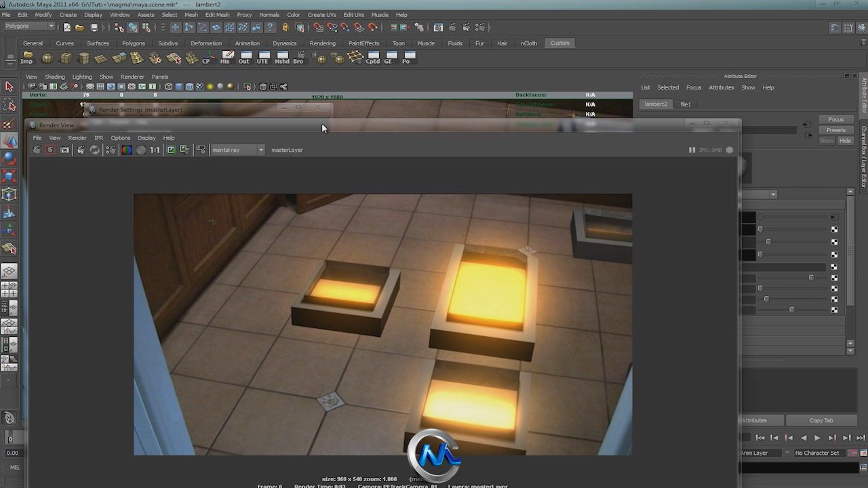Open the mental ray renderer dropdown
This screenshot has height=488, width=868.
237,150
